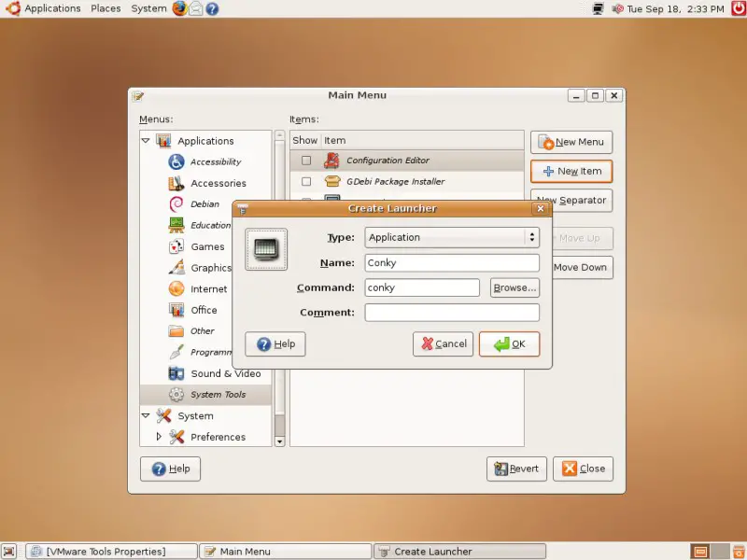
Task: Click Close button at Main Menu bottom
Action: click(x=583, y=469)
